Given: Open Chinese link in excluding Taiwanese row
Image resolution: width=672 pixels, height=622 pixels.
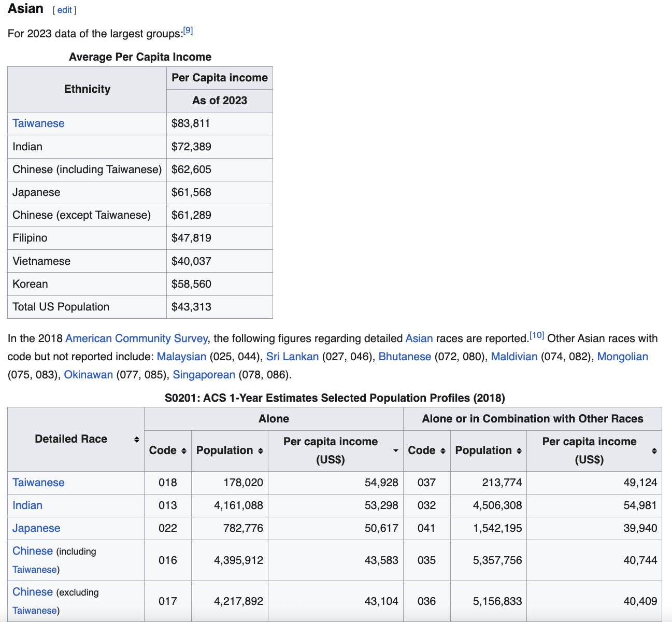Looking at the screenshot, I should tap(33, 592).
